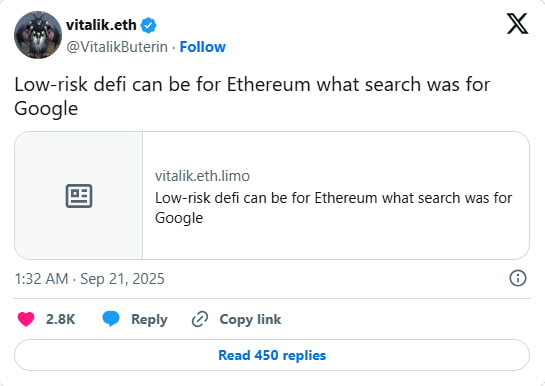Click the main tweet text body
This screenshot has width=545, height=386.
pos(252,96)
